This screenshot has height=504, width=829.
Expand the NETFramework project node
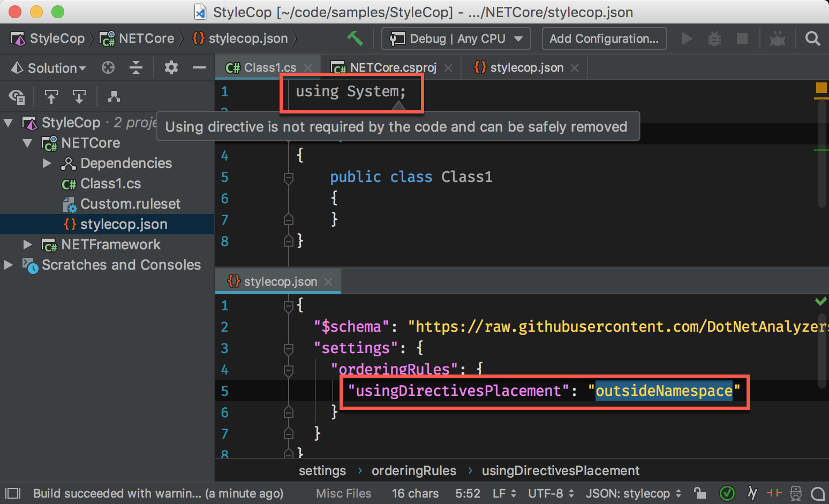[27, 245]
